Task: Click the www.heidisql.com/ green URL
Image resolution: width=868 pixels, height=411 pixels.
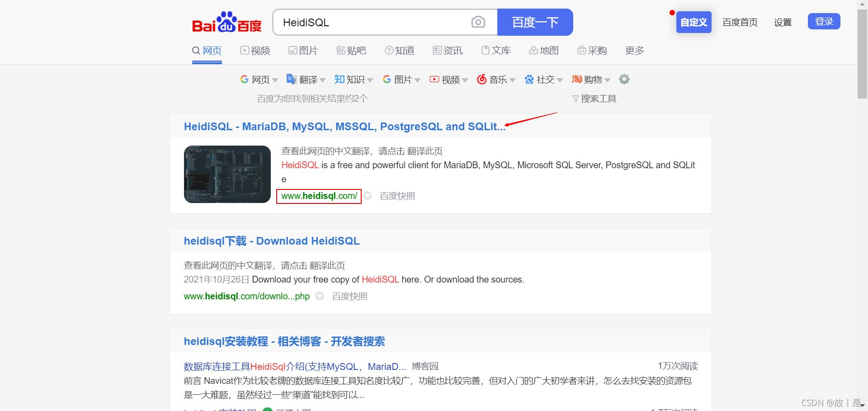Action: pos(319,196)
